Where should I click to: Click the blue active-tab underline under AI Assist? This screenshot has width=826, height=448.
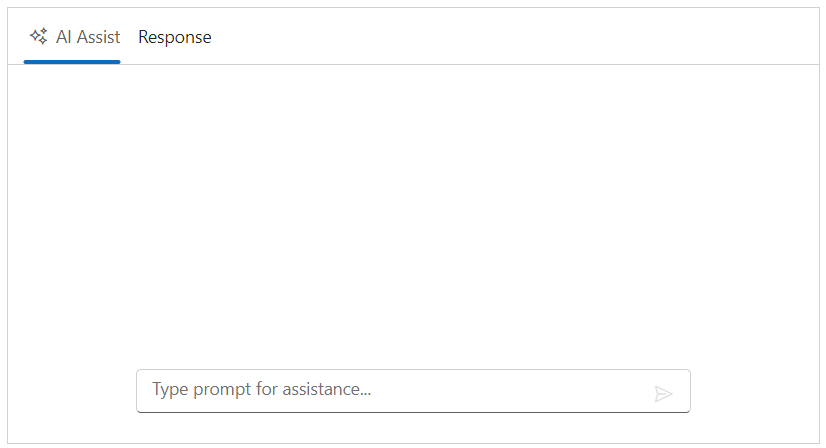point(72,62)
